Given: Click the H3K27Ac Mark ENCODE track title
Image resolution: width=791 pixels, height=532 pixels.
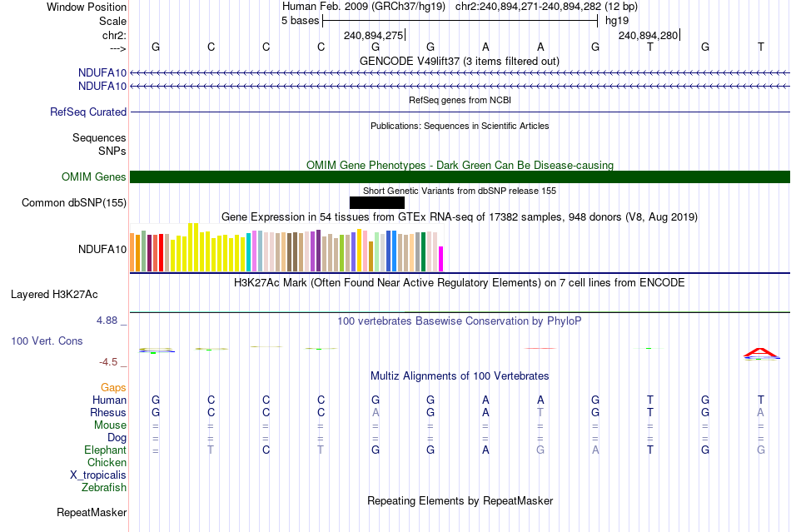Looking at the screenshot, I should click(459, 282).
